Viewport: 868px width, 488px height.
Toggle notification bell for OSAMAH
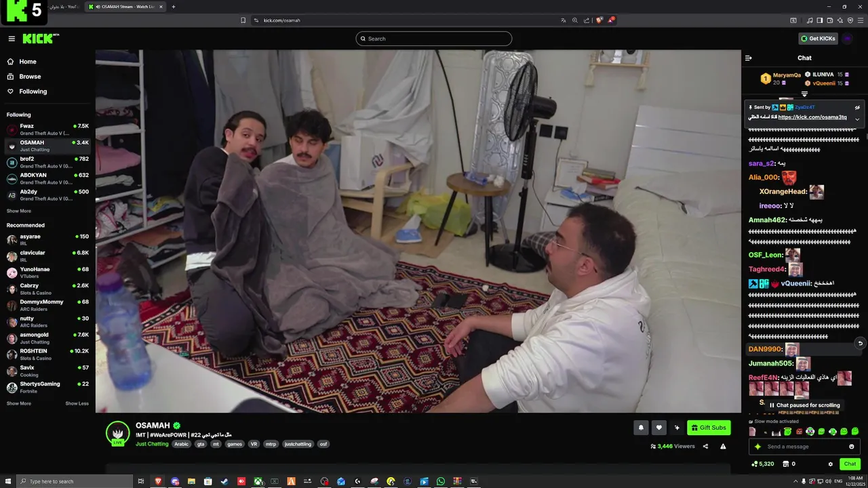tap(641, 428)
